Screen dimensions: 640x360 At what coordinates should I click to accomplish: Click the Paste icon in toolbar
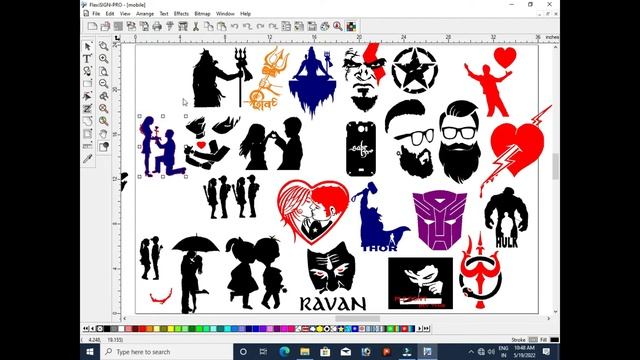coord(222,27)
